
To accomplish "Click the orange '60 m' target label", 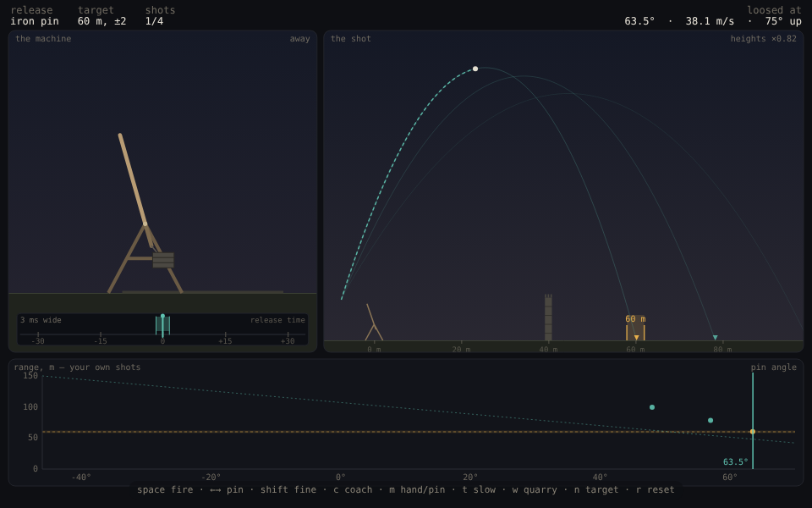I will (635, 319).
